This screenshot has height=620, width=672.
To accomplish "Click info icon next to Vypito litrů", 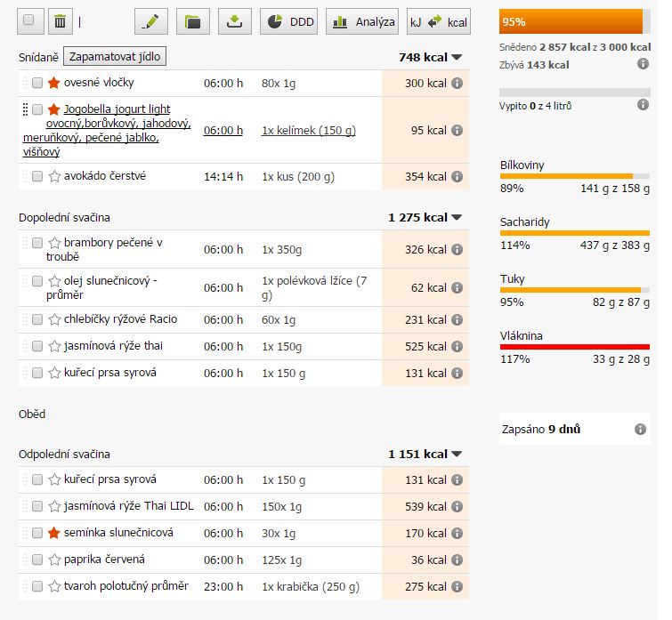I will 643,104.
